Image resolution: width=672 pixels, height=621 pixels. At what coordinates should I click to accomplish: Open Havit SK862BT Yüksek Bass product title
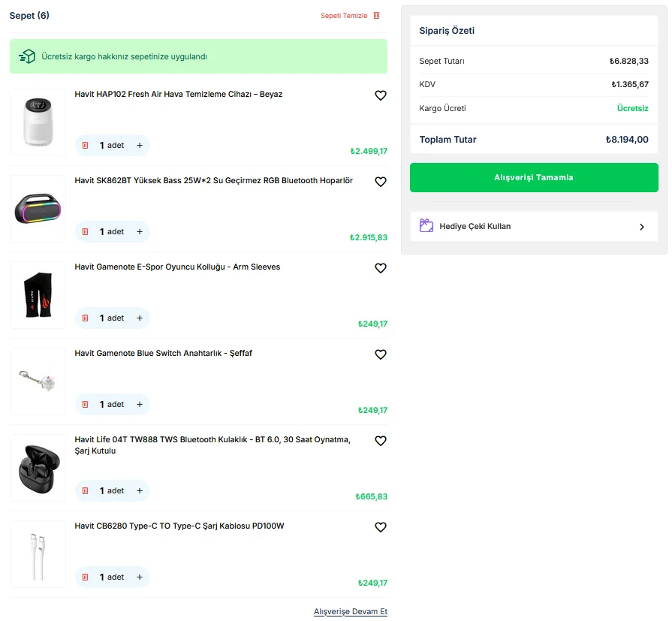(213, 180)
